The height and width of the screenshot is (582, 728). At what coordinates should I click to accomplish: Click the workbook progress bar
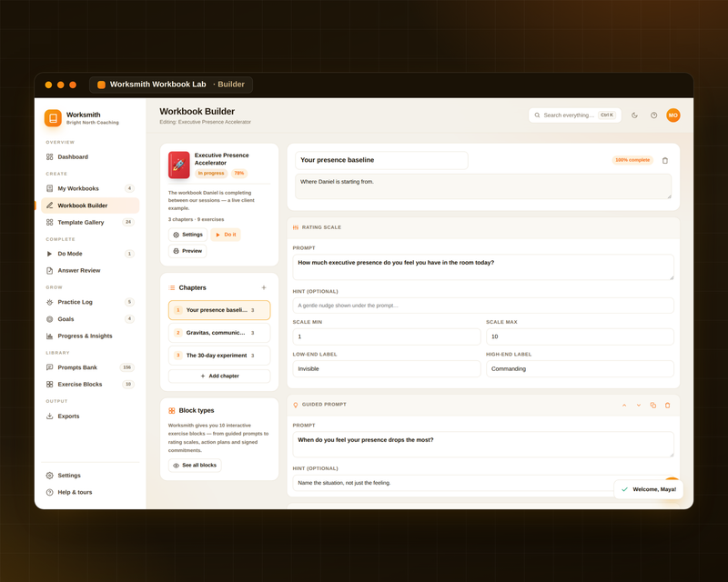coord(219,184)
